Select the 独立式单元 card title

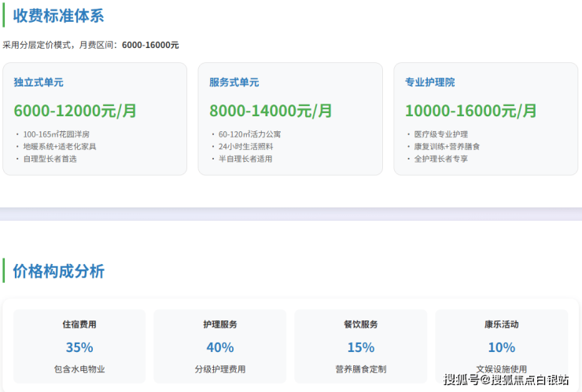tap(39, 82)
